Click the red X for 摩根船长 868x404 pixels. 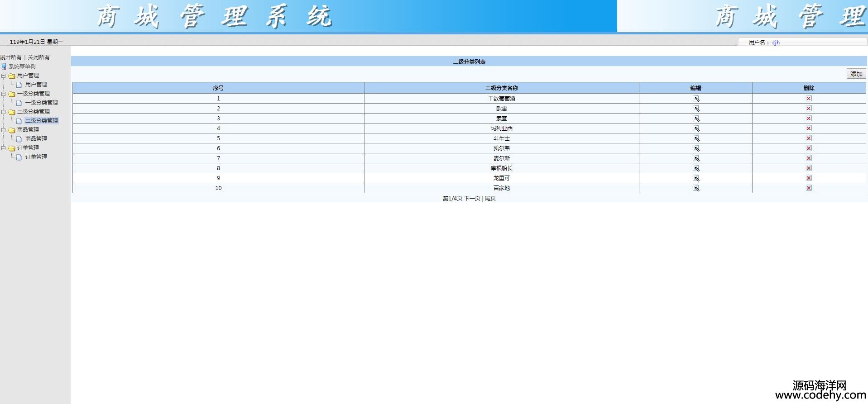809,168
